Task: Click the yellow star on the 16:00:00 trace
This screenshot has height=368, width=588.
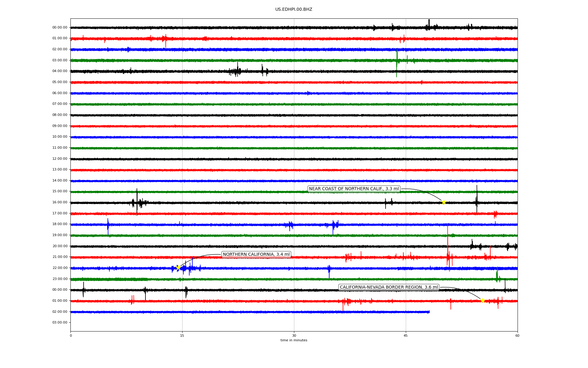Action: 443,202
